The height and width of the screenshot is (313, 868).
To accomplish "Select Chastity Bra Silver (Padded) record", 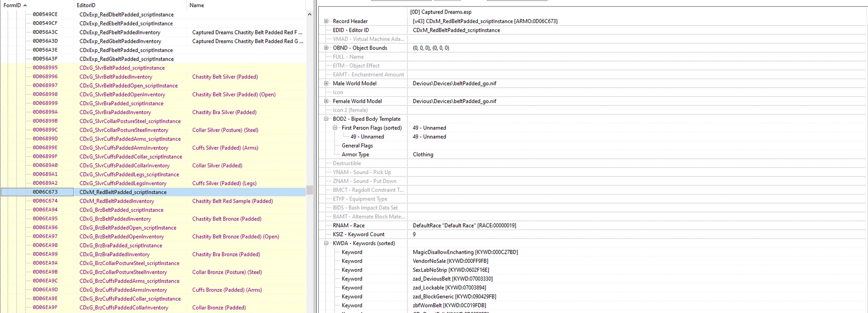I will [153, 112].
